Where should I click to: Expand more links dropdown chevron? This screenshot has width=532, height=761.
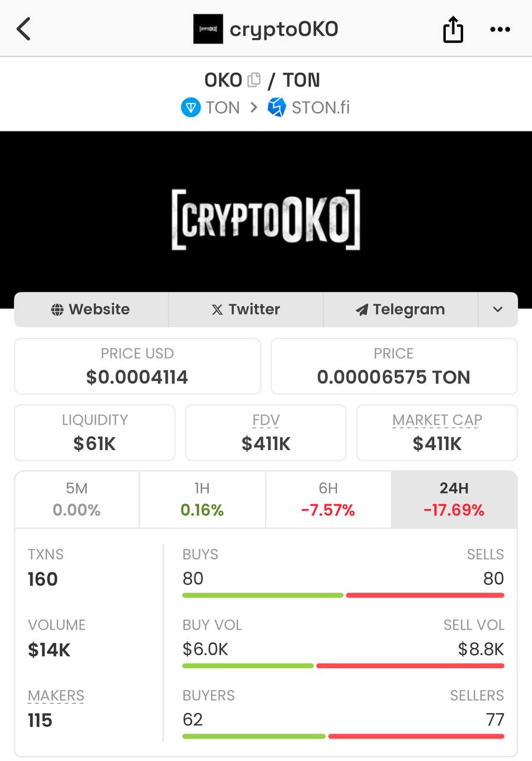pos(498,309)
